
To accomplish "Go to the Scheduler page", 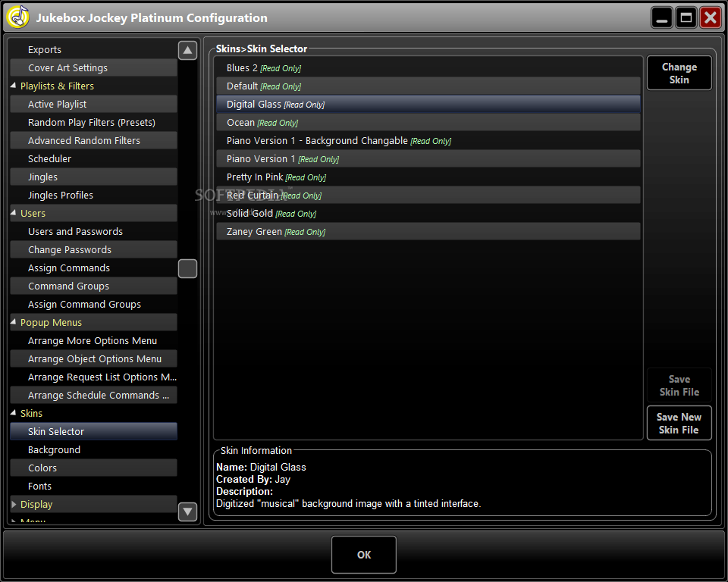I will [93, 158].
